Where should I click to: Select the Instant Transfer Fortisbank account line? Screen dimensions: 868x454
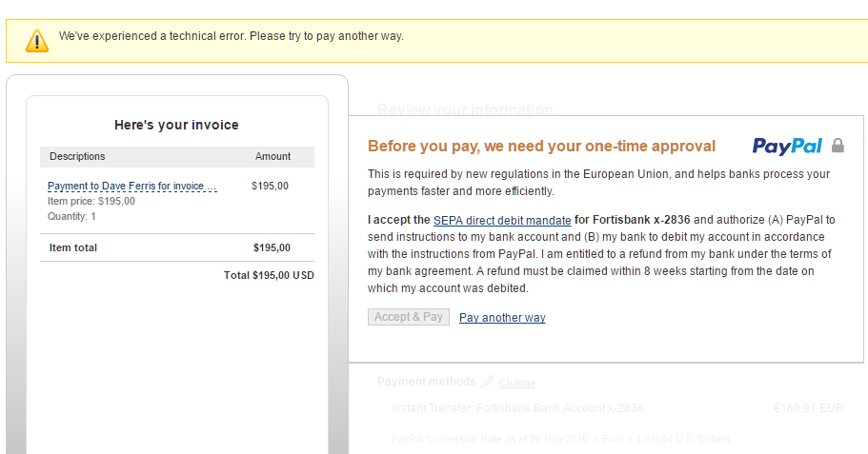517,408
